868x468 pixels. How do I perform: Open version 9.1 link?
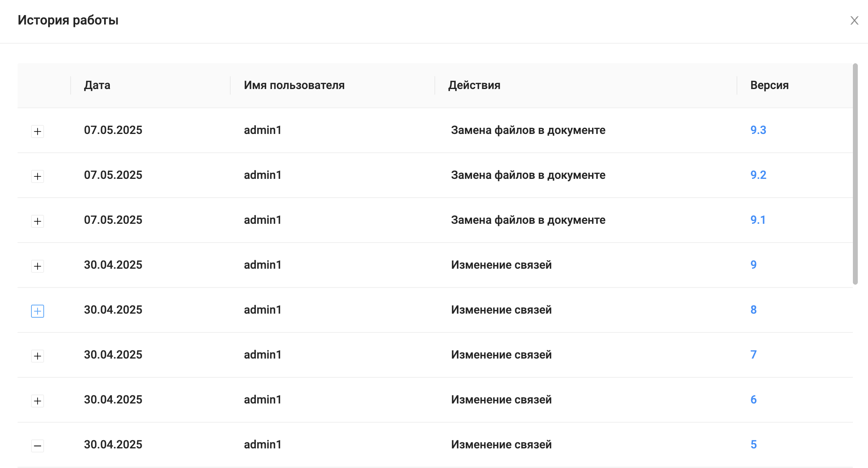[x=758, y=220]
